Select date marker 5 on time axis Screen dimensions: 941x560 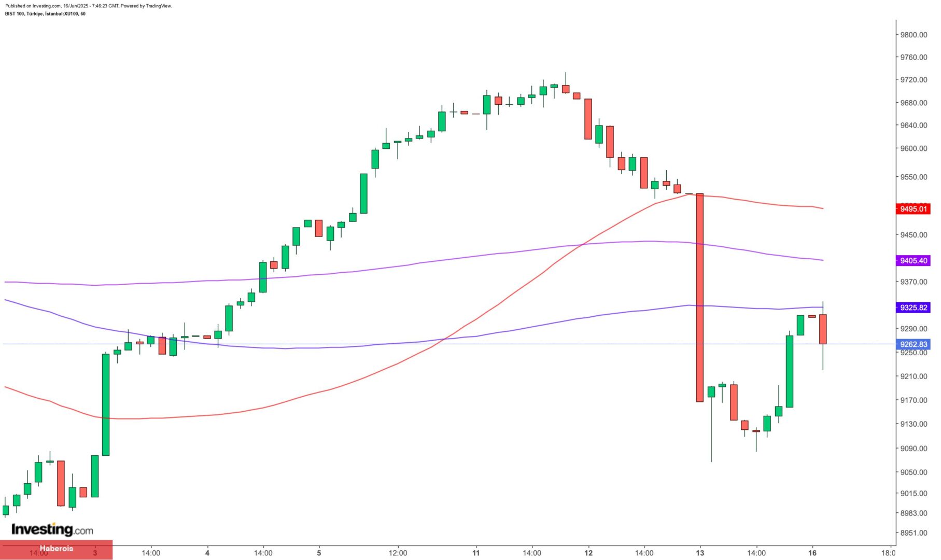(319, 553)
